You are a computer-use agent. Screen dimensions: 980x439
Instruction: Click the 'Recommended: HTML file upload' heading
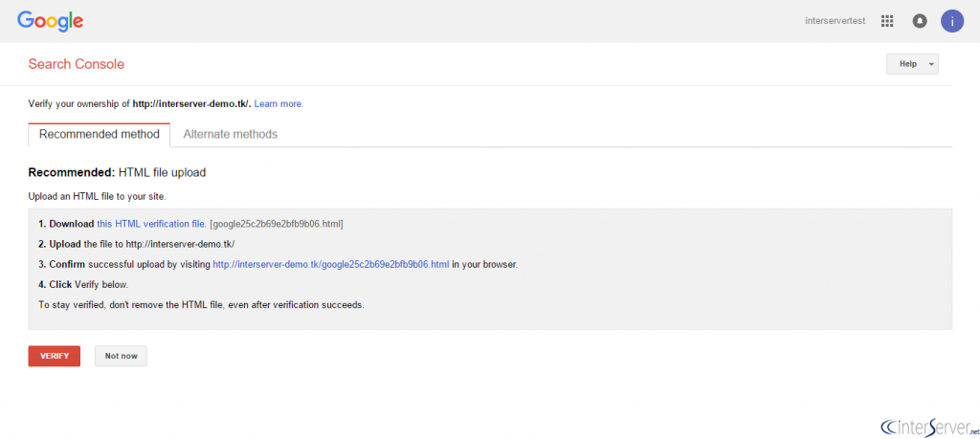117,173
